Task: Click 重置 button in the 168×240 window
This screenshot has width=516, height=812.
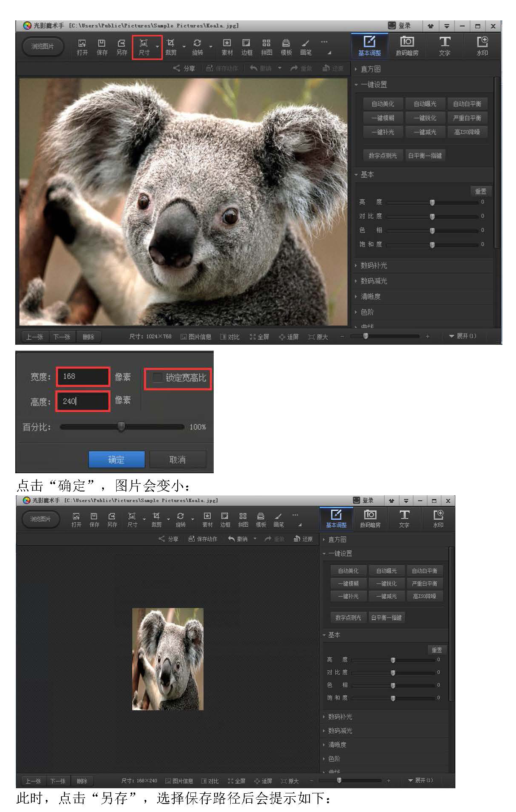Action: click(437, 650)
